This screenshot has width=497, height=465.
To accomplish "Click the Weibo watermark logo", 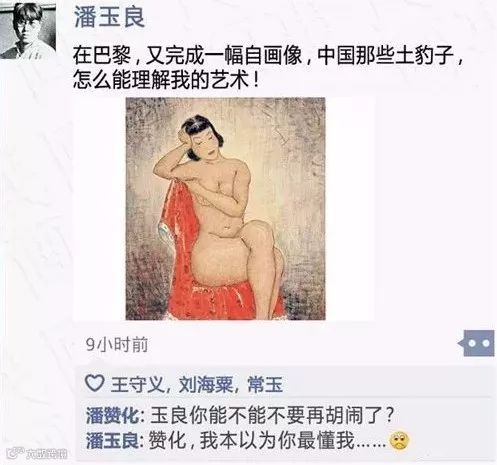I will click(37, 454).
